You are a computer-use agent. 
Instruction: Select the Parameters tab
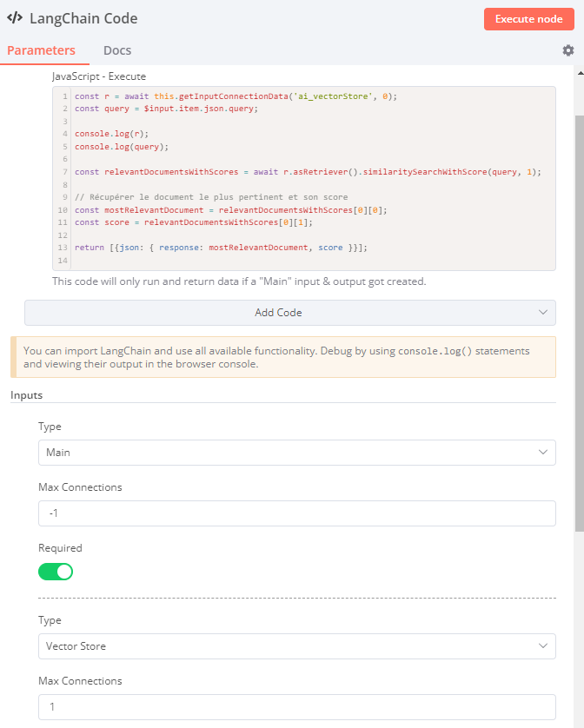[x=42, y=50]
